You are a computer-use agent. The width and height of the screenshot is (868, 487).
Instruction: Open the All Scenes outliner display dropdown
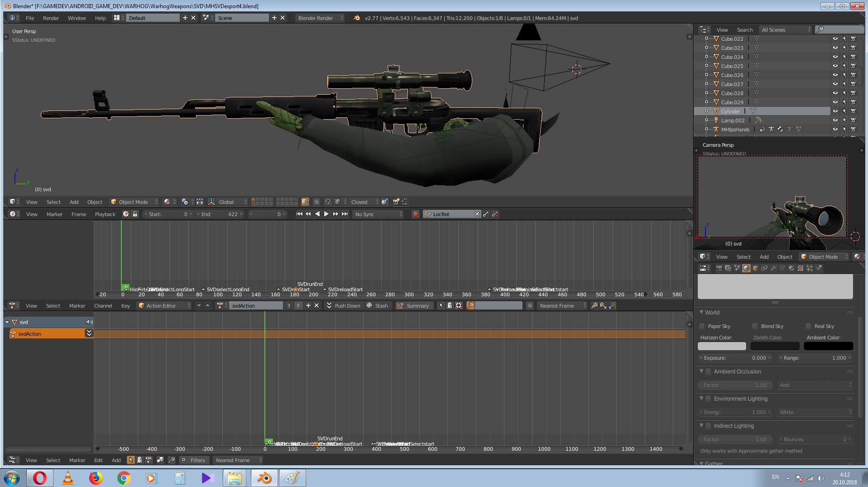[x=786, y=30]
